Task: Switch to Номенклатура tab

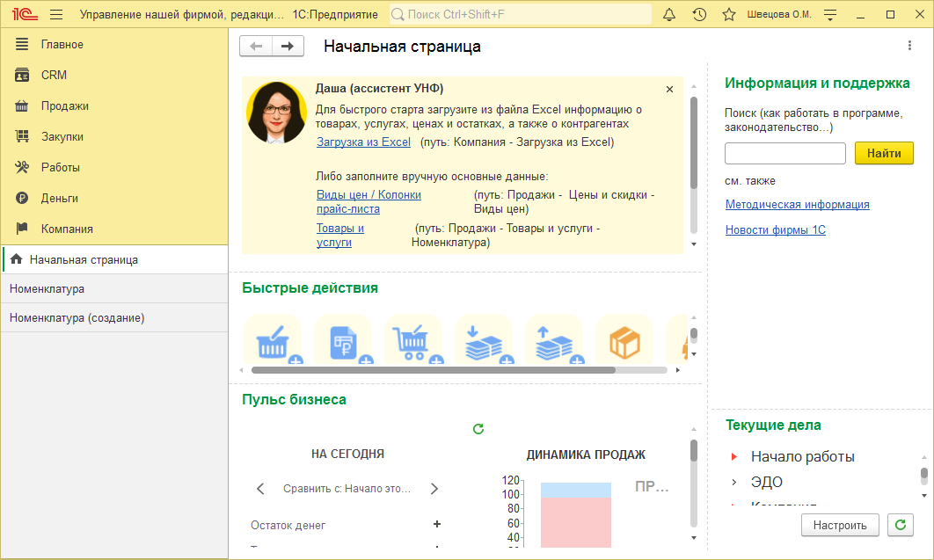Action: pos(114,288)
